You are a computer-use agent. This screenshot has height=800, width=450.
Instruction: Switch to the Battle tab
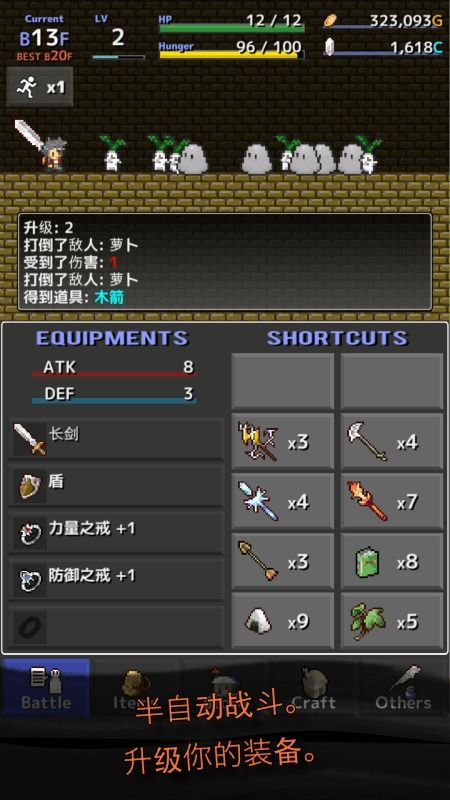[x=46, y=687]
